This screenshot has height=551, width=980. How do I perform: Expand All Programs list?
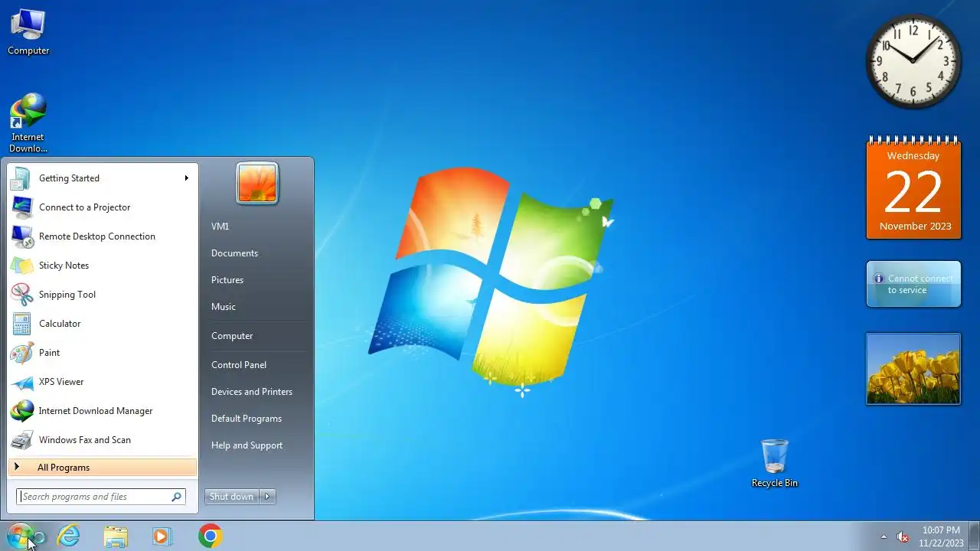click(x=103, y=468)
